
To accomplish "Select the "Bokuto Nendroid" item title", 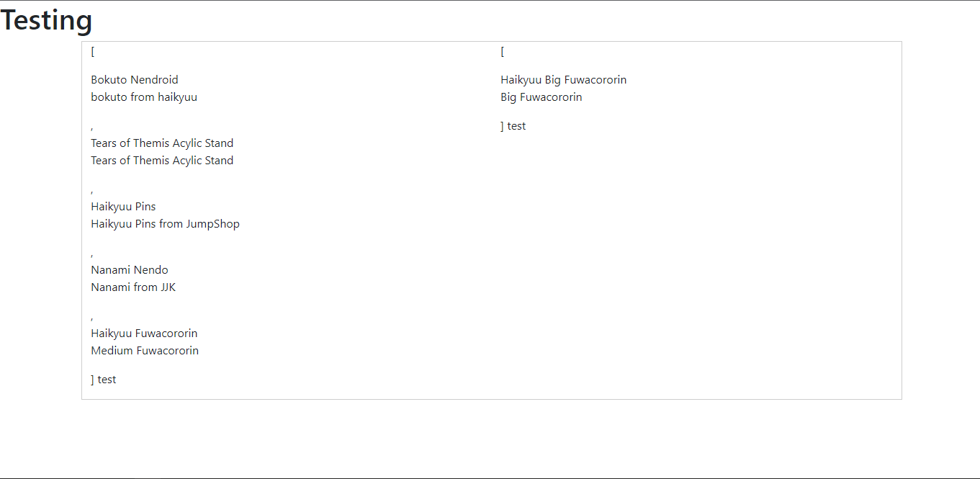I will pos(135,80).
